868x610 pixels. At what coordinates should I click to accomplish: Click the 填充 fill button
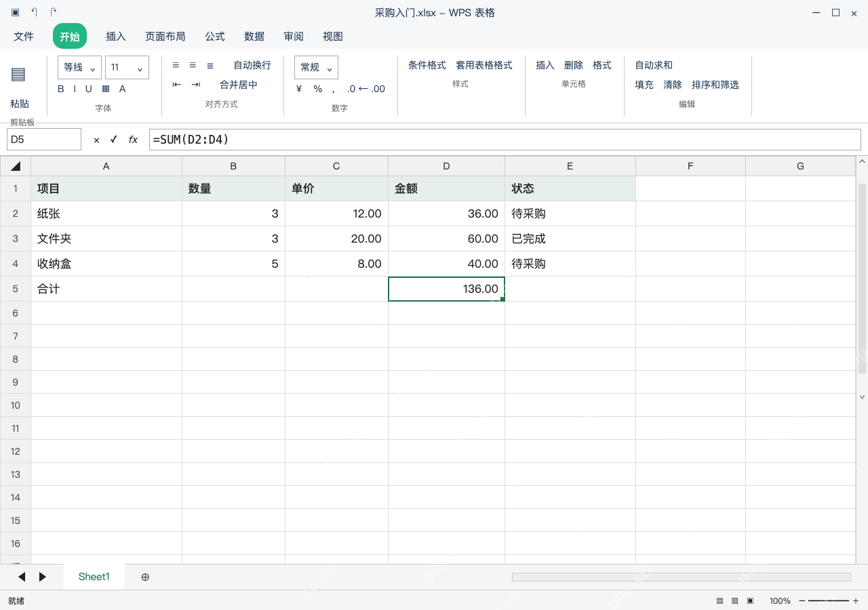[x=644, y=85]
